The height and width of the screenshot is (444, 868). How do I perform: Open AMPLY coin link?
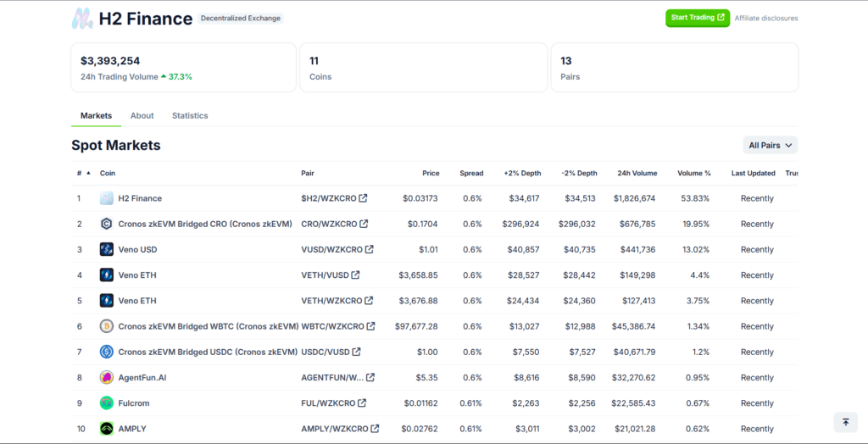click(132, 429)
